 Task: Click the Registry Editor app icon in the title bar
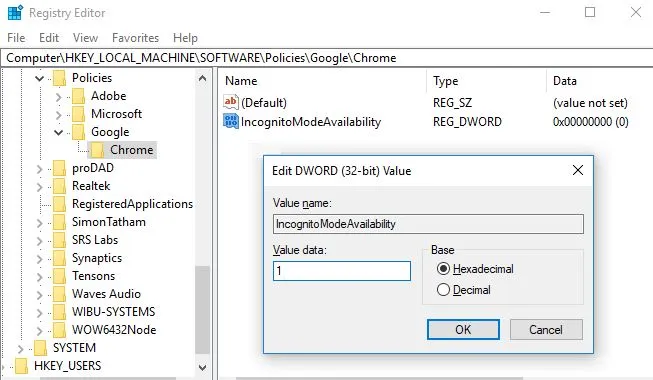pos(15,12)
